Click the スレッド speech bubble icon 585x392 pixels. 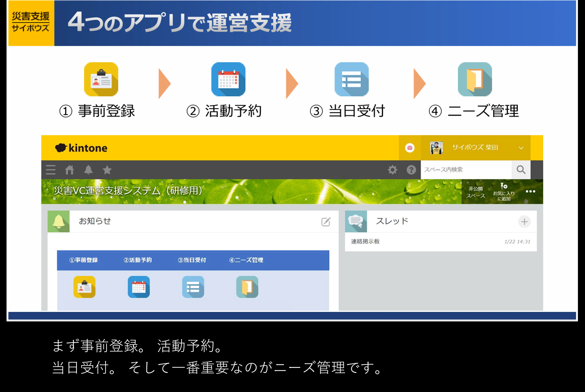click(x=356, y=221)
